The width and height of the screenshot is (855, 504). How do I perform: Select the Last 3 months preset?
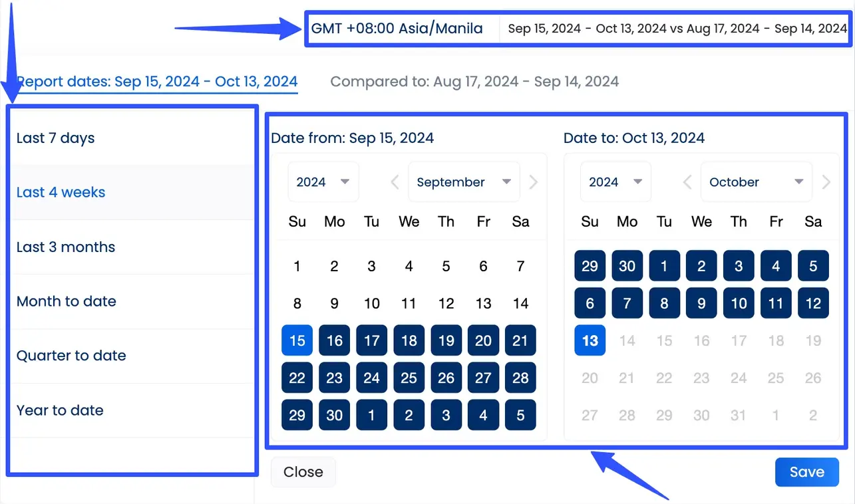[65, 247]
